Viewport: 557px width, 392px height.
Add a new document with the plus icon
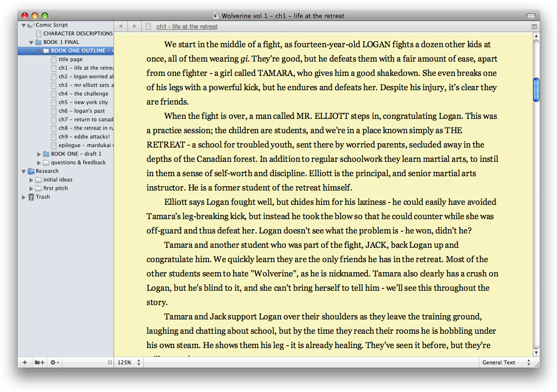tap(24, 362)
